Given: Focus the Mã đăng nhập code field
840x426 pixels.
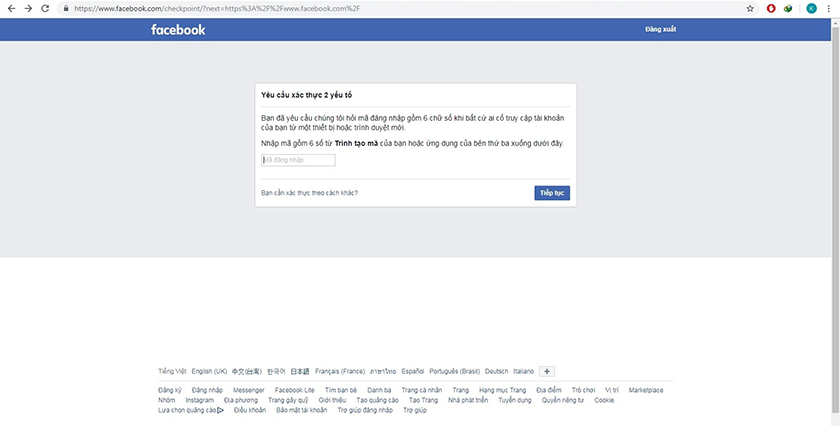Looking at the screenshot, I should pyautogui.click(x=298, y=160).
